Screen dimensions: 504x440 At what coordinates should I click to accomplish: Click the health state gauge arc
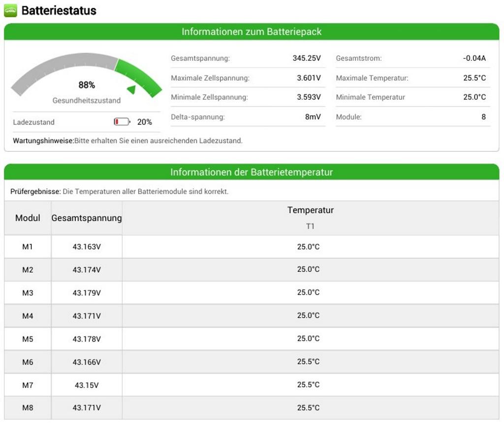pyautogui.click(x=87, y=75)
